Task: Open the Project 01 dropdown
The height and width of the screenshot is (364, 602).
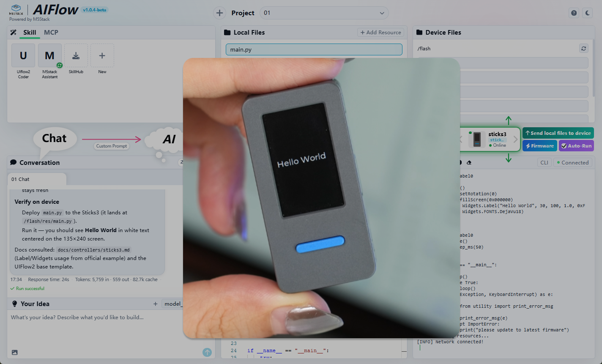Action: tap(324, 13)
